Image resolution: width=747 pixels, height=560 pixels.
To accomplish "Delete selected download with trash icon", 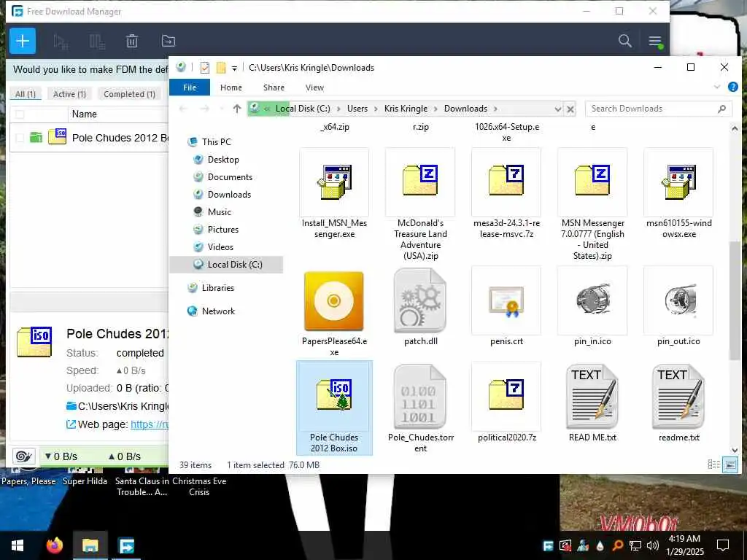I will pyautogui.click(x=132, y=42).
